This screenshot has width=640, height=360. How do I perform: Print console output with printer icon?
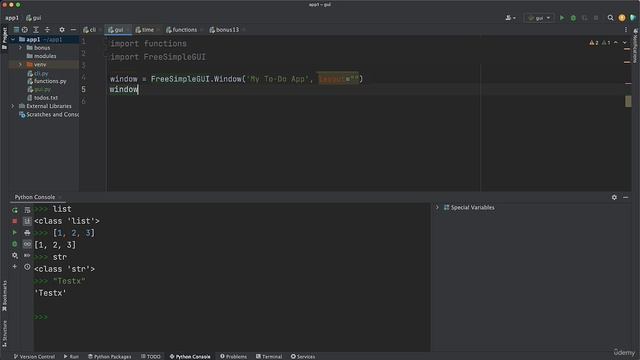coord(27,232)
